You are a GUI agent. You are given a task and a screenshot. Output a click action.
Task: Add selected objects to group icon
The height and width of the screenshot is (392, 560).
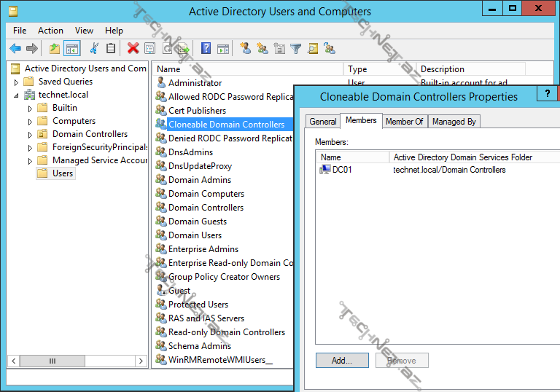(x=330, y=48)
